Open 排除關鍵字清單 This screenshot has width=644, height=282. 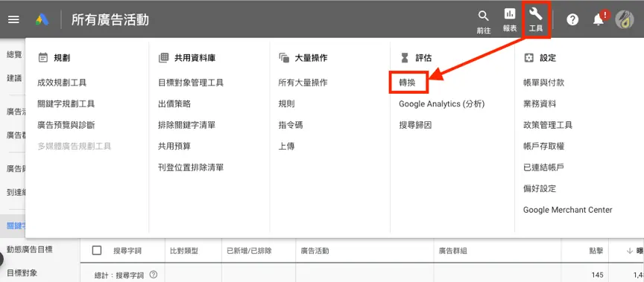187,125
